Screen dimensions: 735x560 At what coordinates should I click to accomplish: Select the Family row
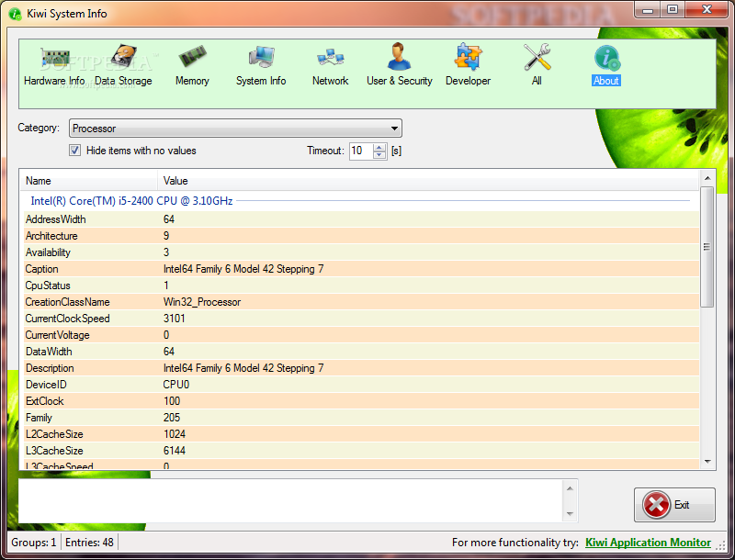(x=361, y=418)
